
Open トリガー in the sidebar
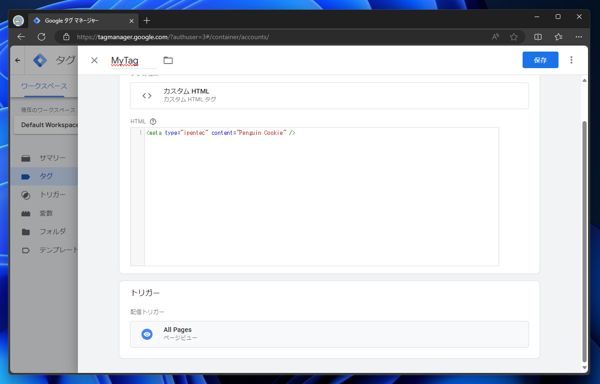click(44, 195)
